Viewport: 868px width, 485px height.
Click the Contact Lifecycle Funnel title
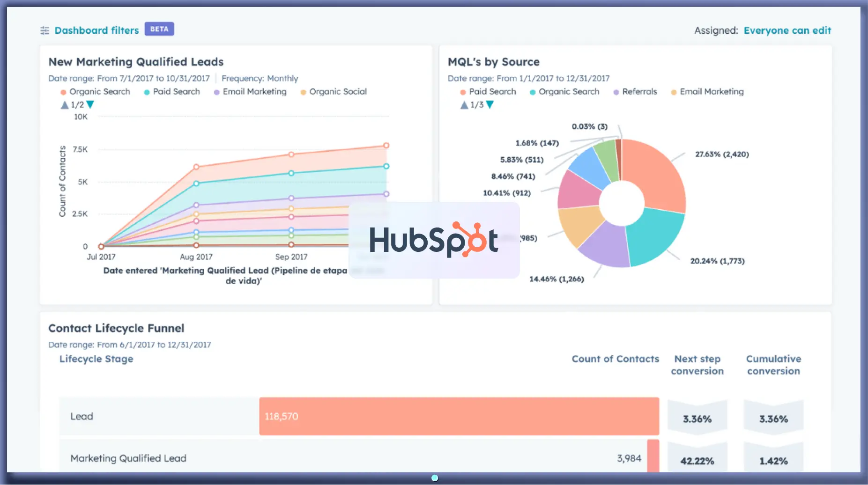pos(116,328)
